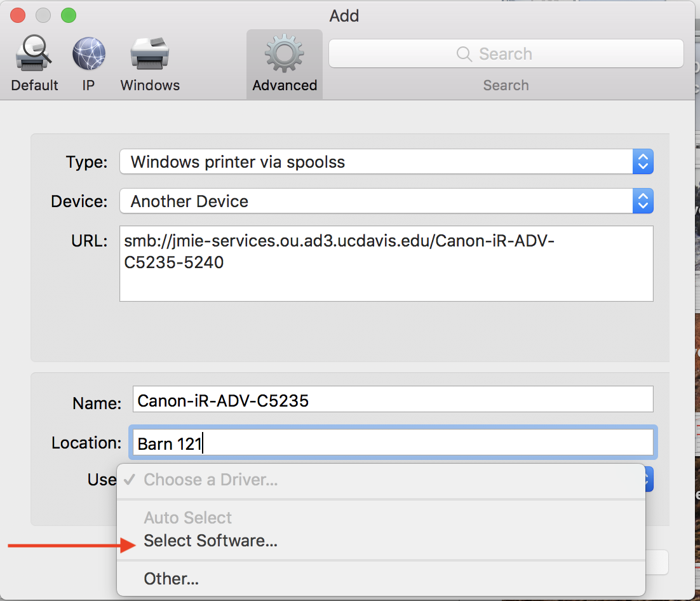Screen dimensions: 700x601
Task: Click the Advanced gear icon
Action: pyautogui.click(x=285, y=53)
